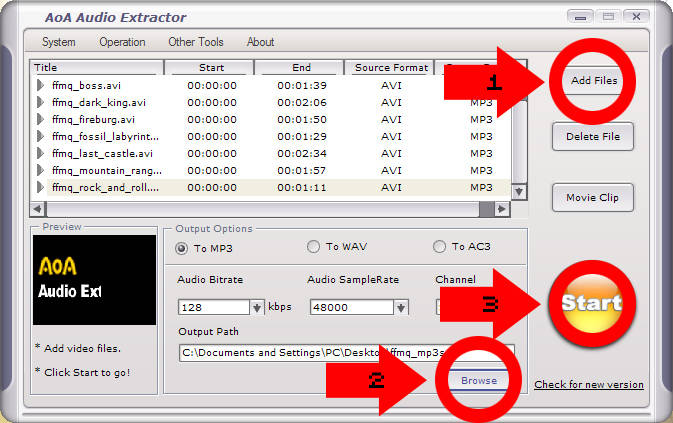
Task: Click the end time 00:01:39
Action: click(x=302, y=86)
